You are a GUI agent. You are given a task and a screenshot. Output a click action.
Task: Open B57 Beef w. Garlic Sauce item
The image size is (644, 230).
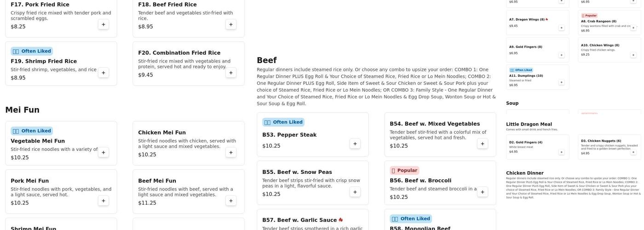point(299,220)
